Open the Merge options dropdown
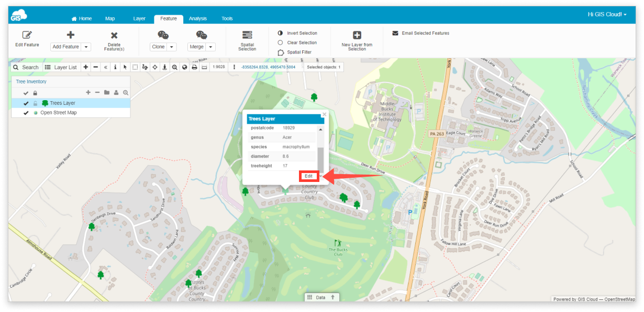This screenshot has height=312, width=644. click(x=211, y=47)
